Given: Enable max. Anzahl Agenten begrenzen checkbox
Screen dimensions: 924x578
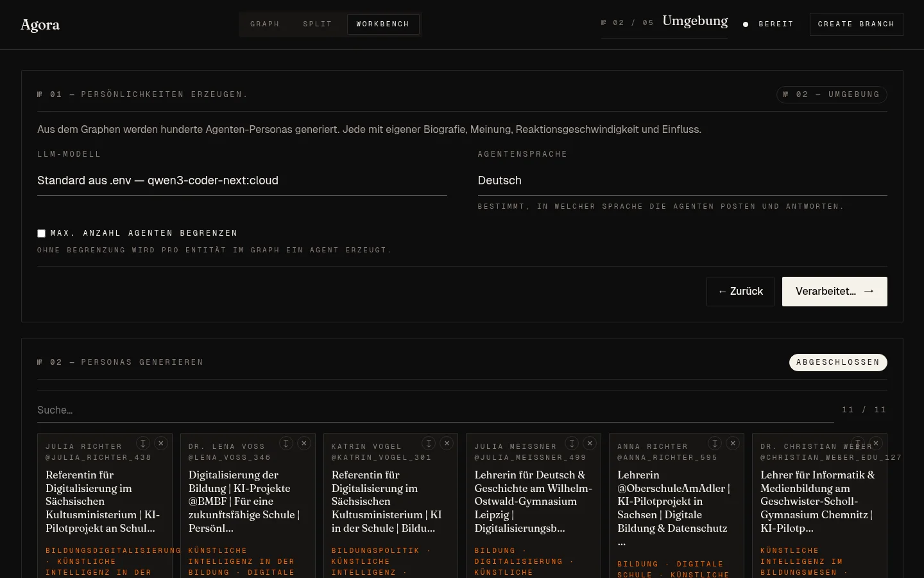Looking at the screenshot, I should pyautogui.click(x=42, y=234).
